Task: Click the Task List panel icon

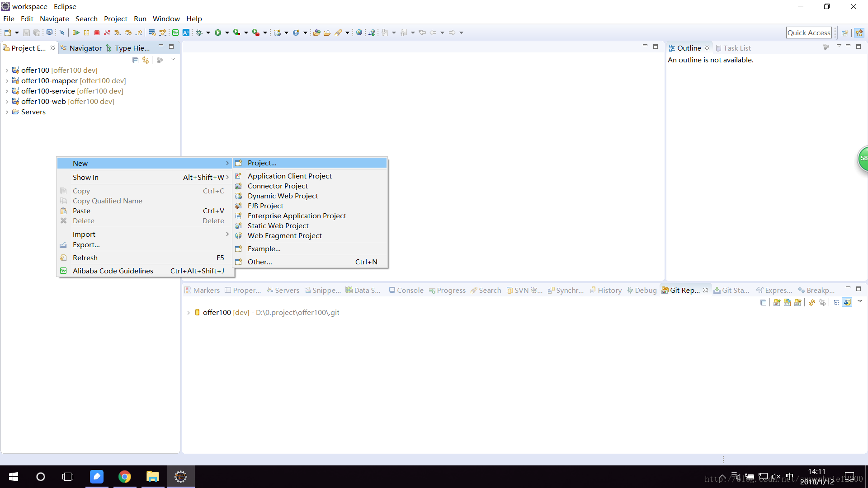Action: [720, 47]
